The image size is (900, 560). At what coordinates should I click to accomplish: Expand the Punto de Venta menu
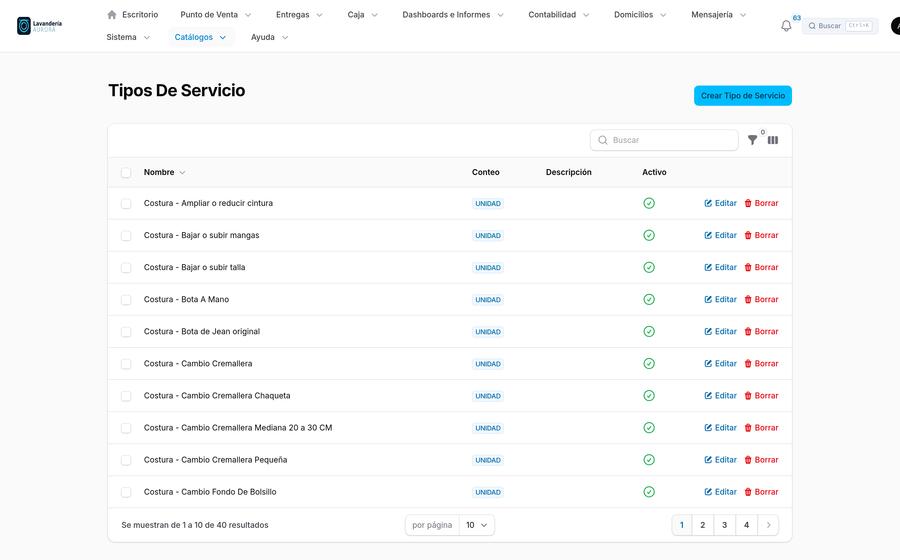216,14
